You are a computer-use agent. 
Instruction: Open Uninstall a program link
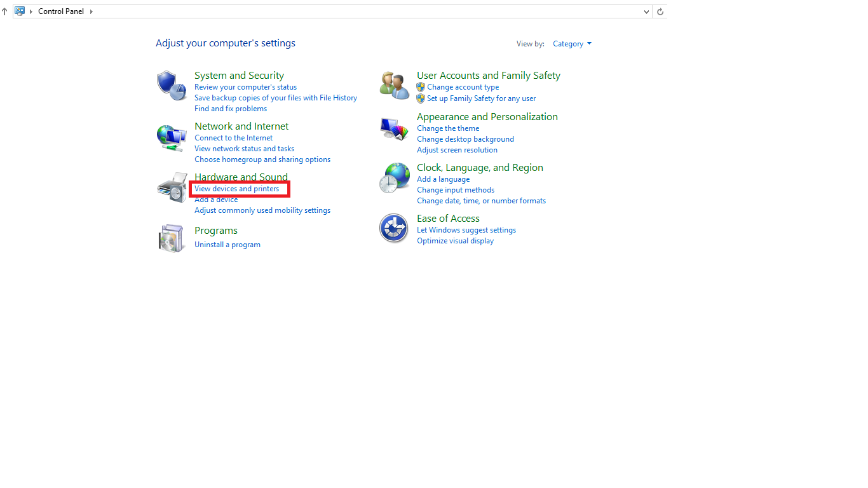(x=227, y=245)
